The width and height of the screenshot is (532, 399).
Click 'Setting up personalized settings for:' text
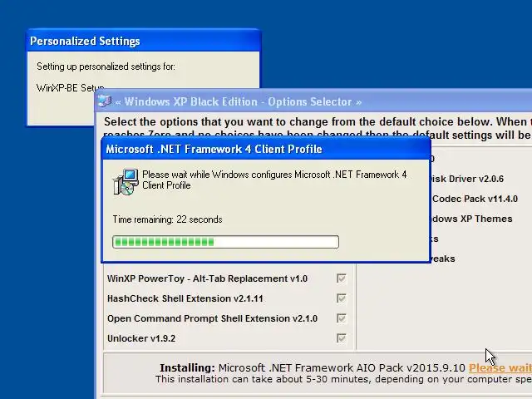(106, 66)
